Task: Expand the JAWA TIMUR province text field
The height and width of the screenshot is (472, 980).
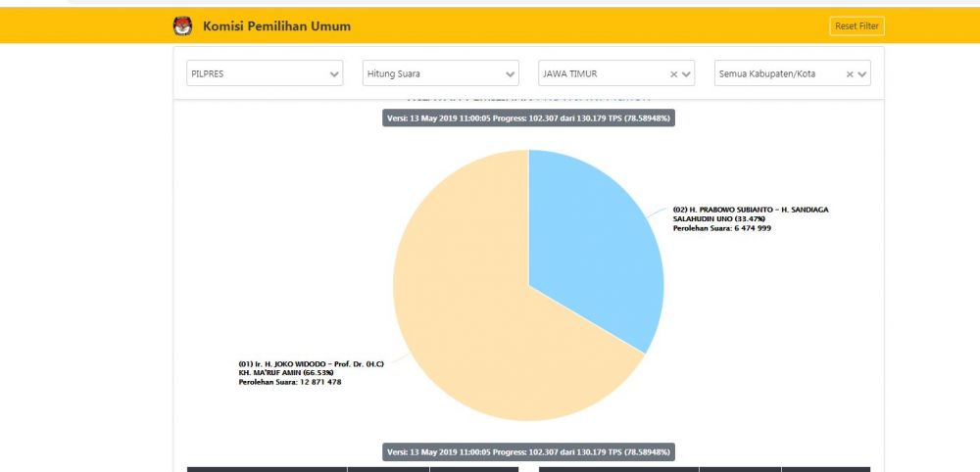Action: (600, 73)
